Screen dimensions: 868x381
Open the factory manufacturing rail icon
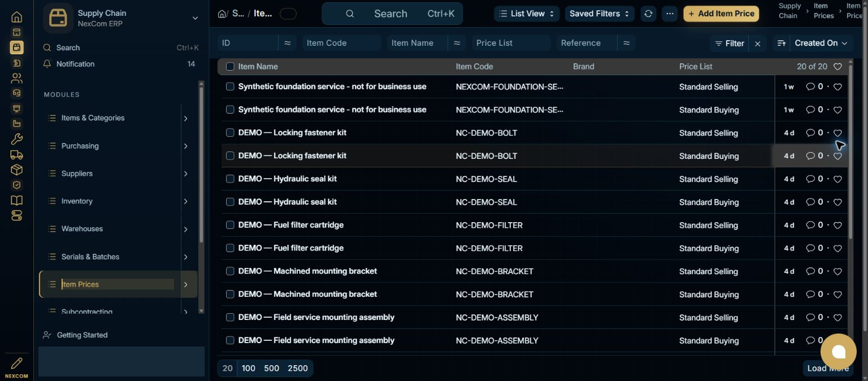tap(16, 124)
